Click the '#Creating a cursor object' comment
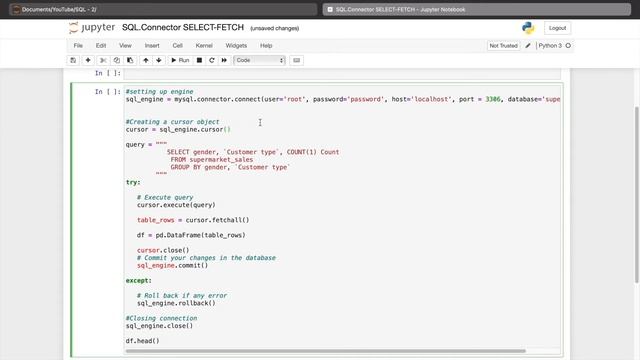Image resolution: width=640 pixels, height=360 pixels. [172, 122]
